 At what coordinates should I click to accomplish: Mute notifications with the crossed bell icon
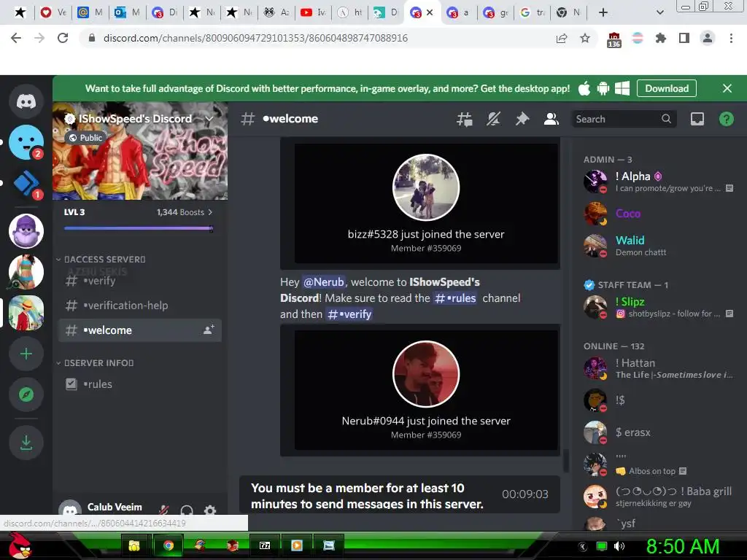tap(493, 119)
